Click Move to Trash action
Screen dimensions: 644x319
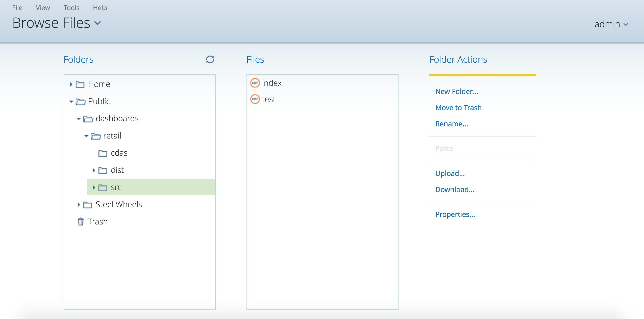tap(458, 108)
